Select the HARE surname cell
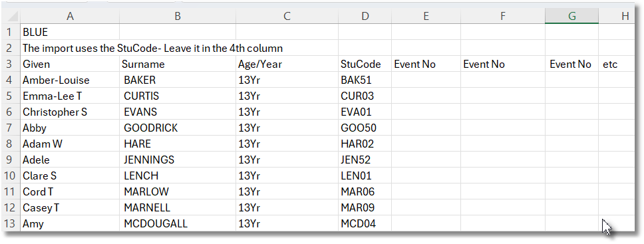644x244 pixels. (x=178, y=144)
